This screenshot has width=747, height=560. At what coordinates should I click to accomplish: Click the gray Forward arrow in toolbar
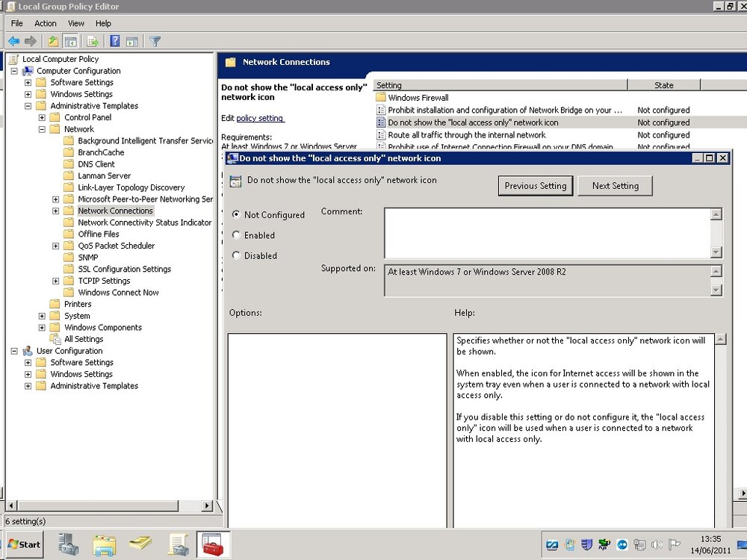pos(31,41)
